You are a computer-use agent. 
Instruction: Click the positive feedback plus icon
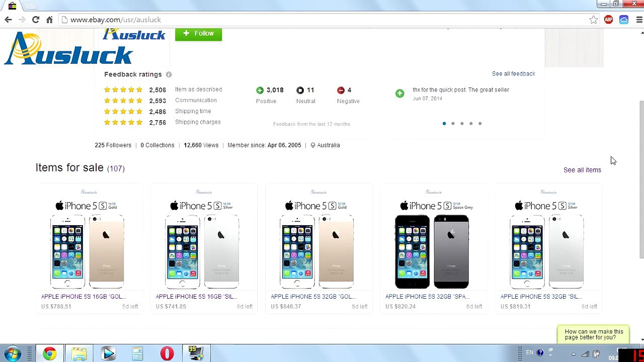point(260,90)
